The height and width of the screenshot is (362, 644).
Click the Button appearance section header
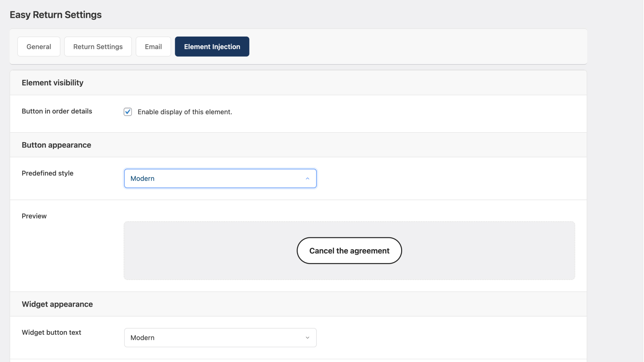56,145
